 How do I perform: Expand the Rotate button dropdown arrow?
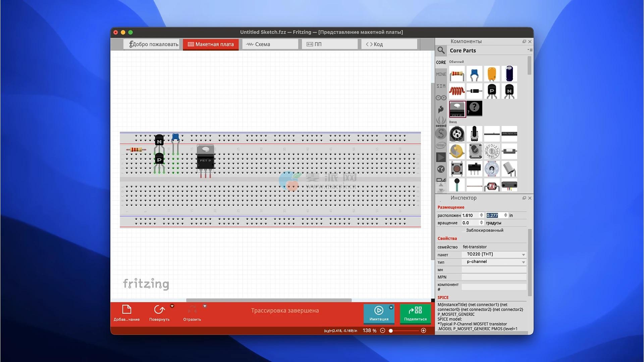172,306
